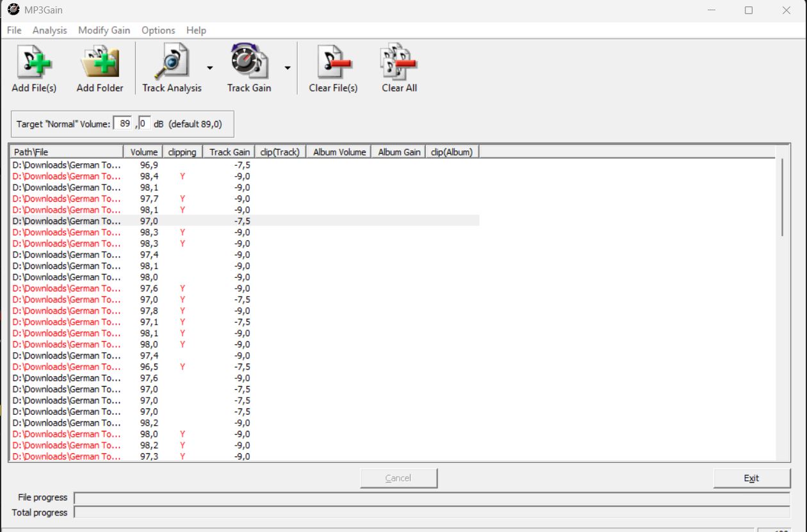The width and height of the screenshot is (807, 532).
Task: Open the dropdown arrow beside Track Gain
Action: [x=288, y=68]
